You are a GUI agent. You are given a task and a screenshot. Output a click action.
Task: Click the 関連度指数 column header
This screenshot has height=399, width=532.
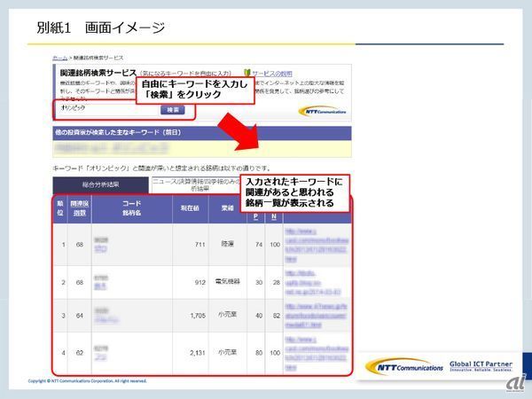81,209
